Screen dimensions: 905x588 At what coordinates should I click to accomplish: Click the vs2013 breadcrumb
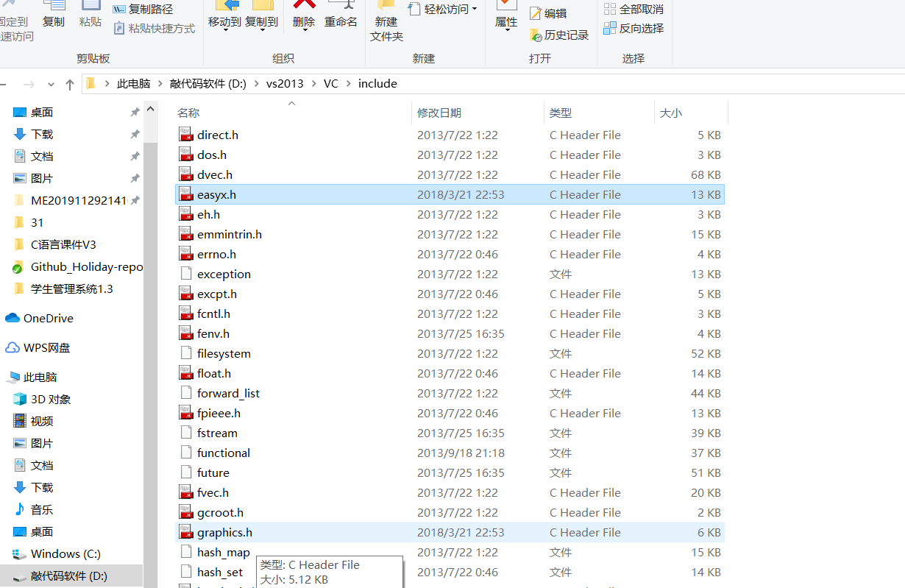click(285, 84)
